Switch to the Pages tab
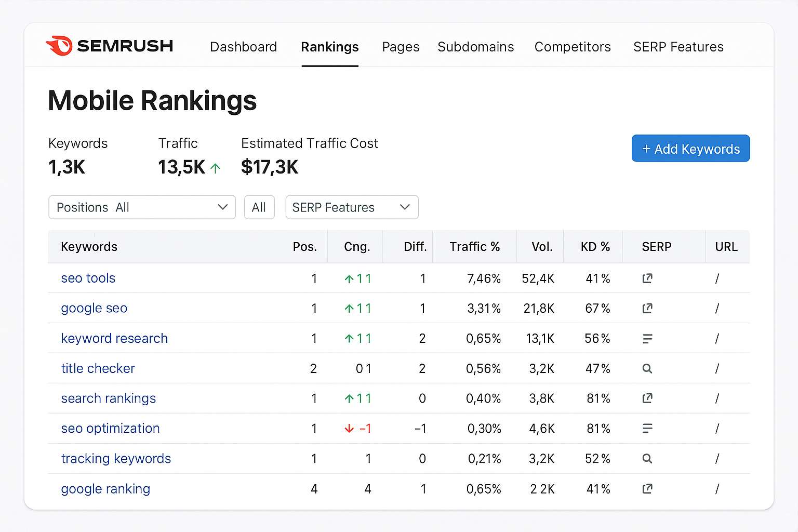This screenshot has width=798, height=532. (x=401, y=47)
